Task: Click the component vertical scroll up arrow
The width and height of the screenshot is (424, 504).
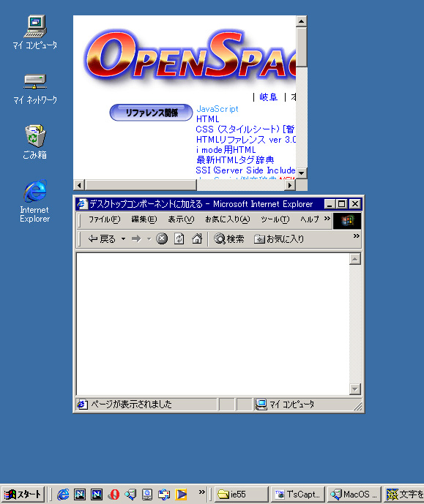Action: tap(302, 21)
